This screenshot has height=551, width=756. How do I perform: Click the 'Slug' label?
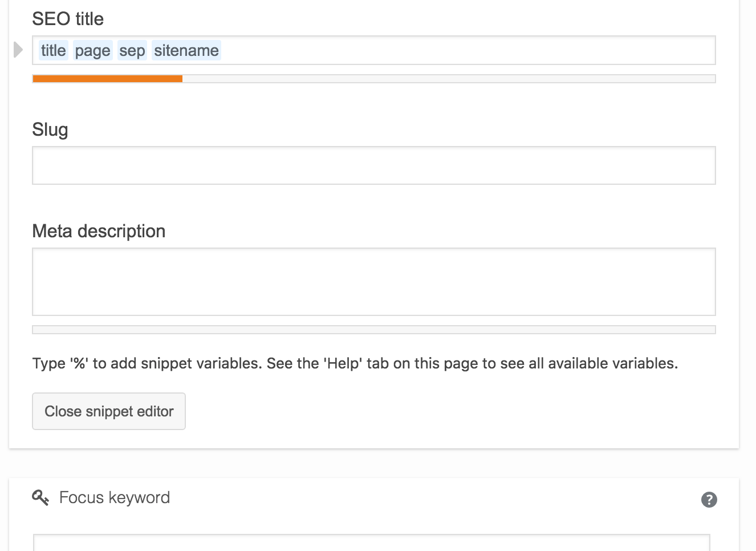click(50, 130)
